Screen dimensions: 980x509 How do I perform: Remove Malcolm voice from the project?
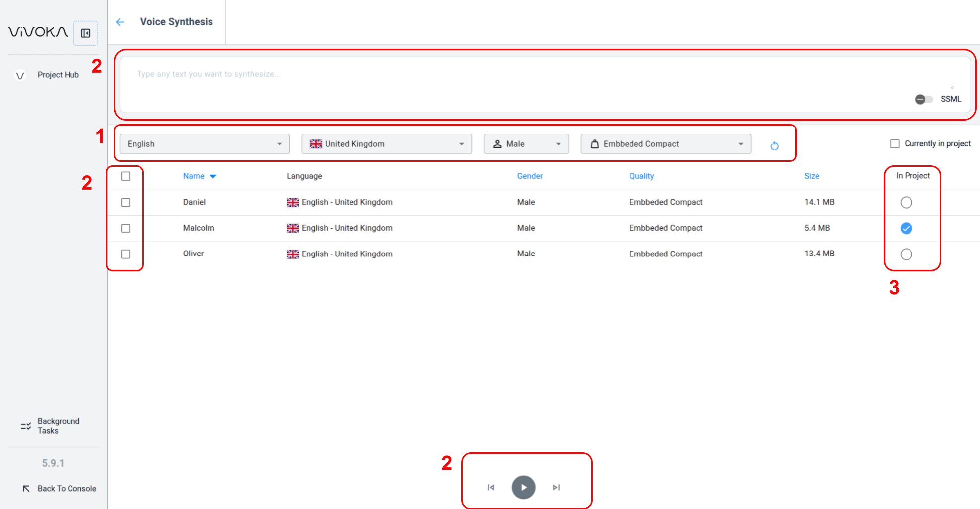[906, 228]
